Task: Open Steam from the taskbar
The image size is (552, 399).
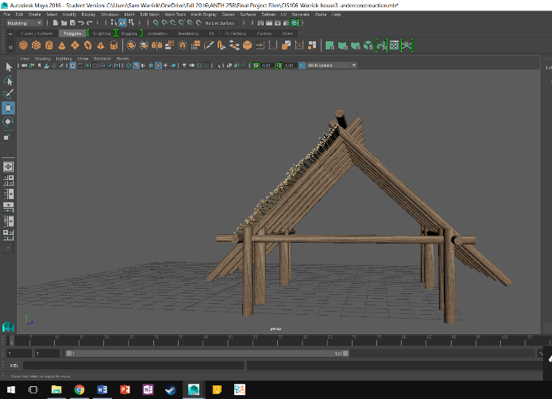Action: click(x=171, y=389)
